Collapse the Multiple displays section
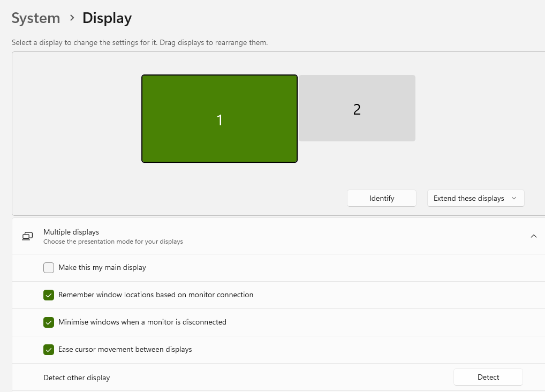The width and height of the screenshot is (545, 392). pyautogui.click(x=534, y=237)
